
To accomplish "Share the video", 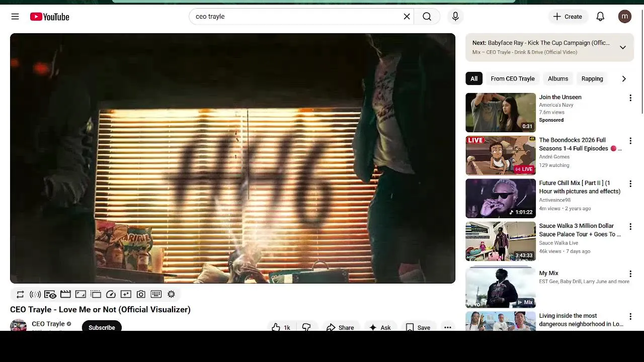I will pyautogui.click(x=340, y=327).
